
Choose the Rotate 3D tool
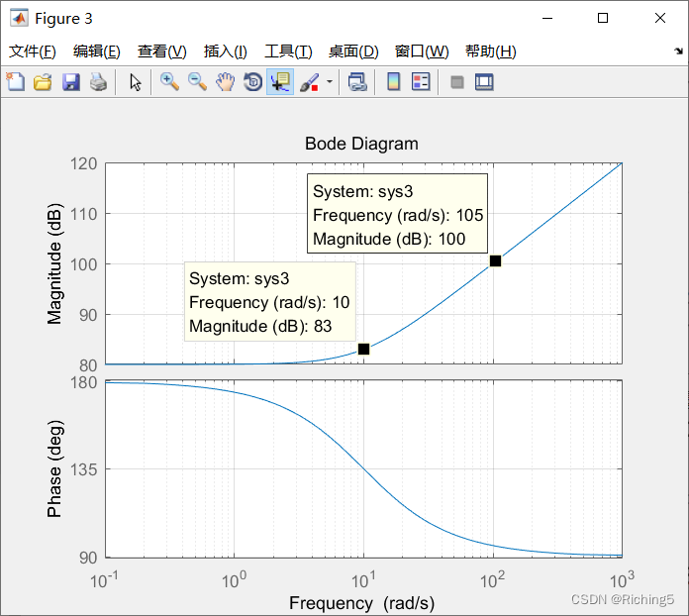pos(253,82)
